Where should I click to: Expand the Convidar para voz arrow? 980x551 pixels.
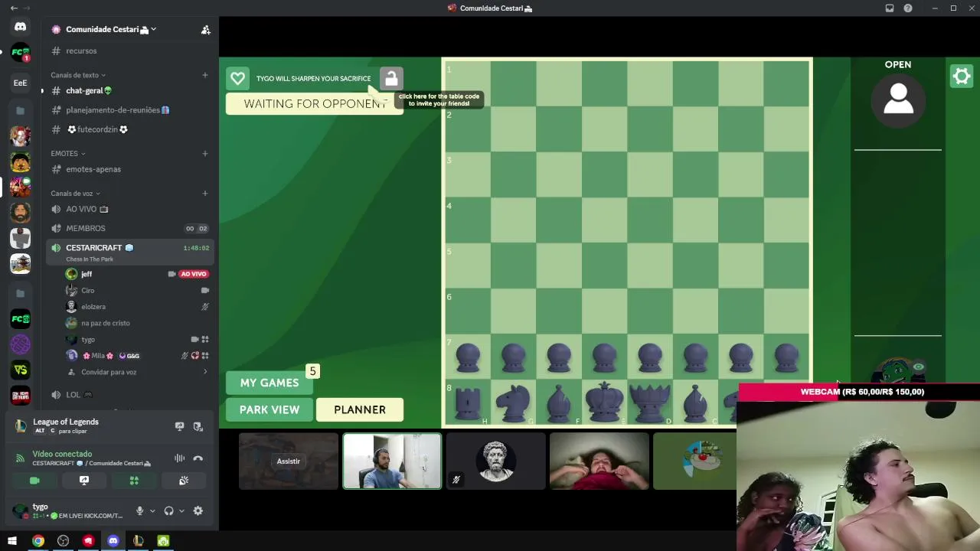205,372
